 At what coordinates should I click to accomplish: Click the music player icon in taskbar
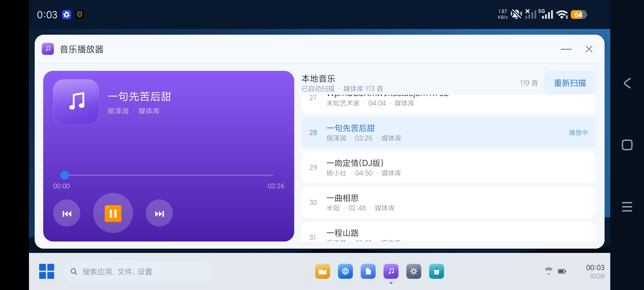pos(391,271)
